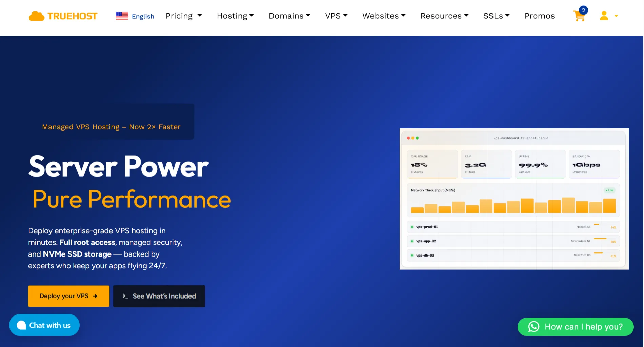Viewport: 644px width, 347px height.
Task: Click the cart badge showing 2
Action: click(583, 10)
